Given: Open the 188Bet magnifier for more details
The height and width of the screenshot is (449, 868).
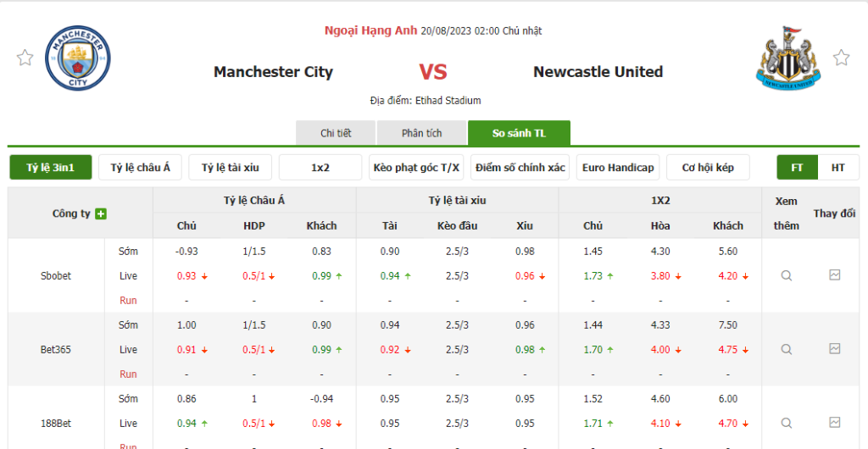Looking at the screenshot, I should [787, 423].
